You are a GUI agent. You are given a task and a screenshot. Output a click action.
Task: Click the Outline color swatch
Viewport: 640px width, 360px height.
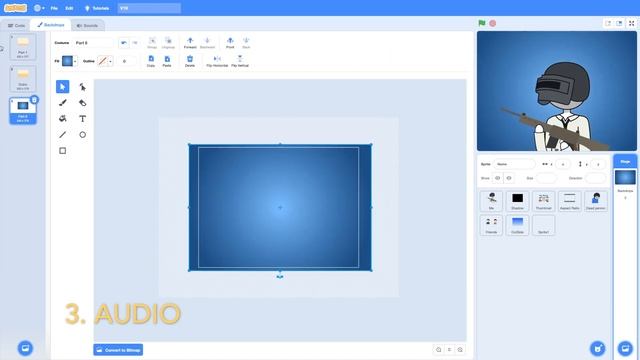[102, 61]
